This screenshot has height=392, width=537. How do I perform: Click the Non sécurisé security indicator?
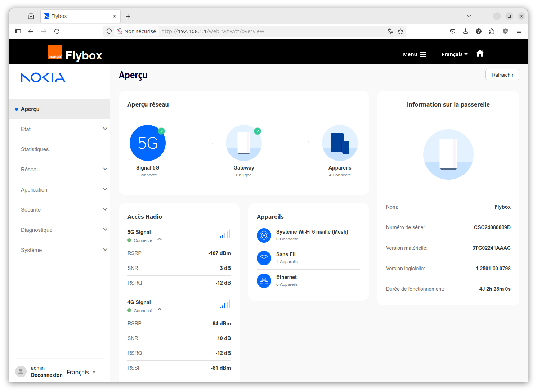(x=137, y=31)
